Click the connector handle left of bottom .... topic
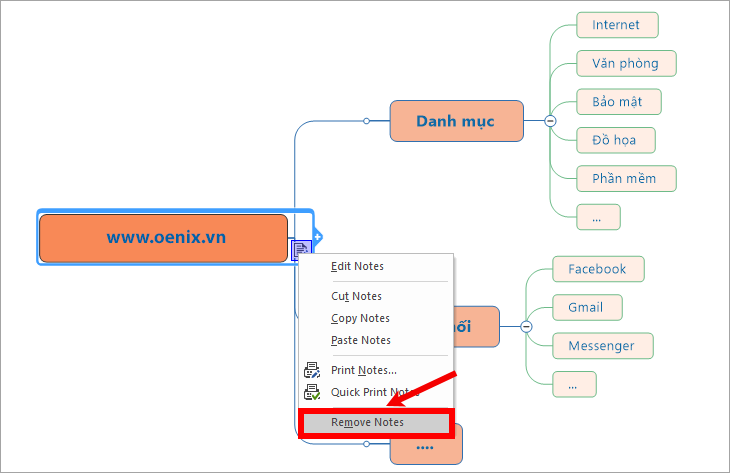The height and width of the screenshot is (473, 730). point(366,444)
